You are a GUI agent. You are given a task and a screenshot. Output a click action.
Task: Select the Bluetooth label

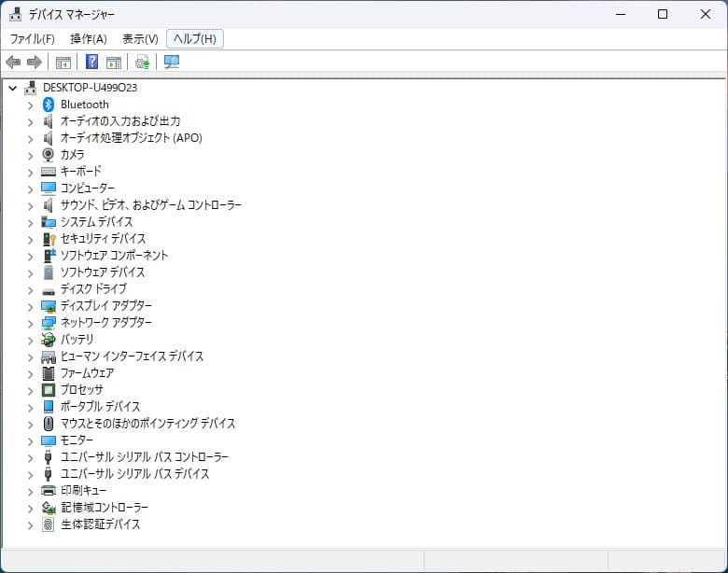coord(85,105)
